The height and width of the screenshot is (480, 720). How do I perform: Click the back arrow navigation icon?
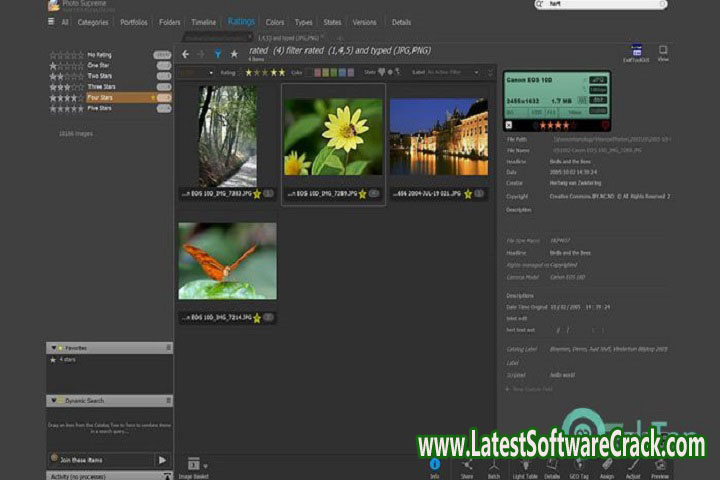point(184,53)
